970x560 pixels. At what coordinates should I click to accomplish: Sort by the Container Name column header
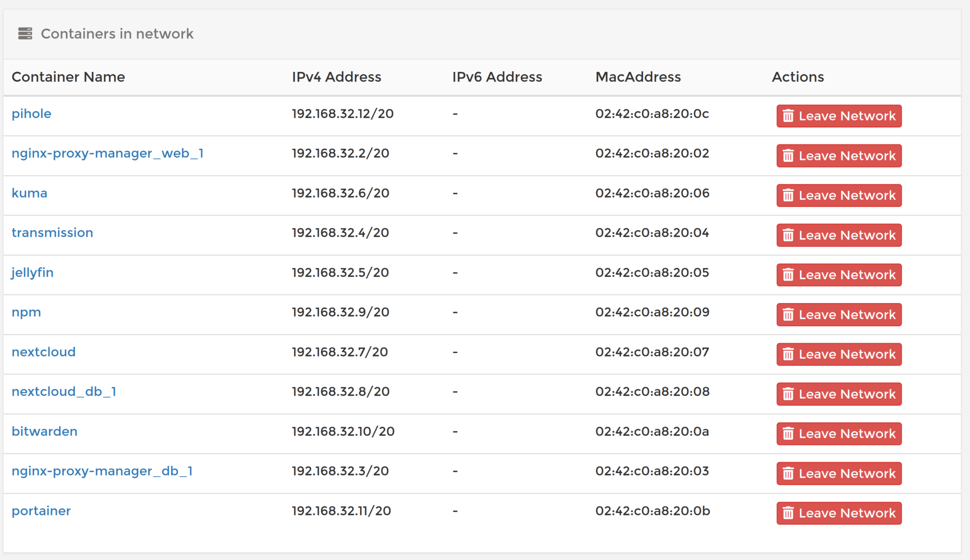click(x=68, y=77)
